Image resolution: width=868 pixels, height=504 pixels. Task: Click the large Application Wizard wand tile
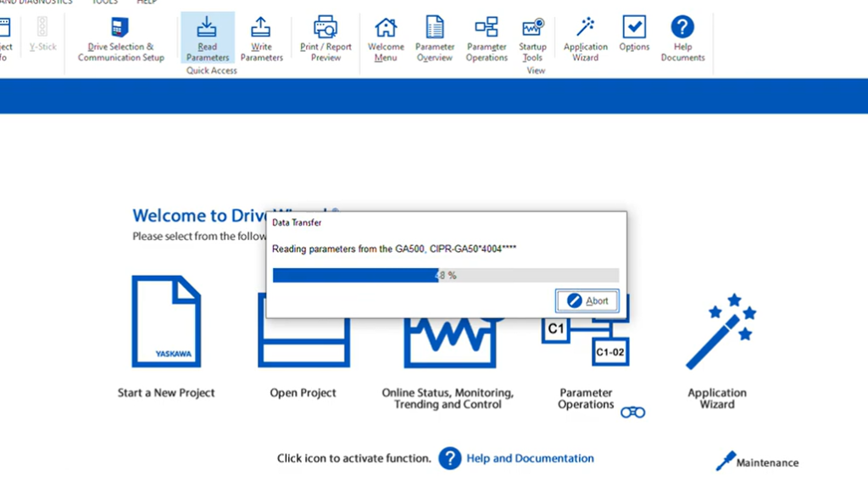point(717,331)
